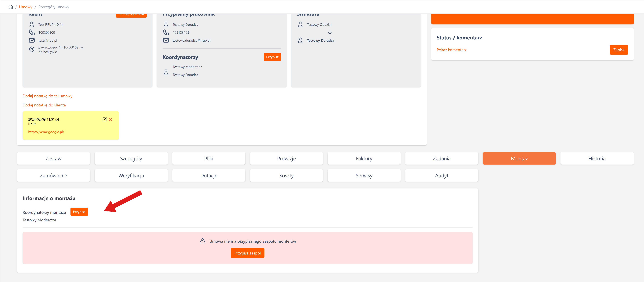644x282 pixels.
Task: Click Przypisz next to Koordynatorzy montażu
Action: tap(79, 212)
